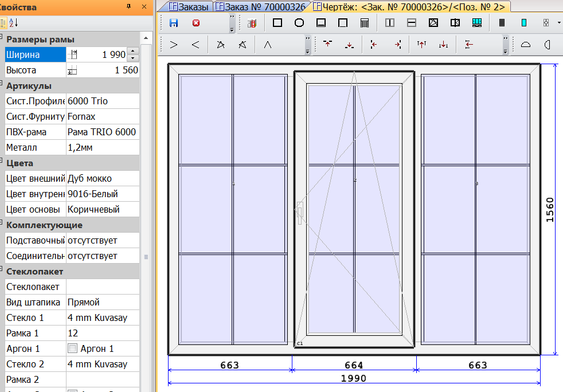Click the window handle on the middle sash

point(300,213)
